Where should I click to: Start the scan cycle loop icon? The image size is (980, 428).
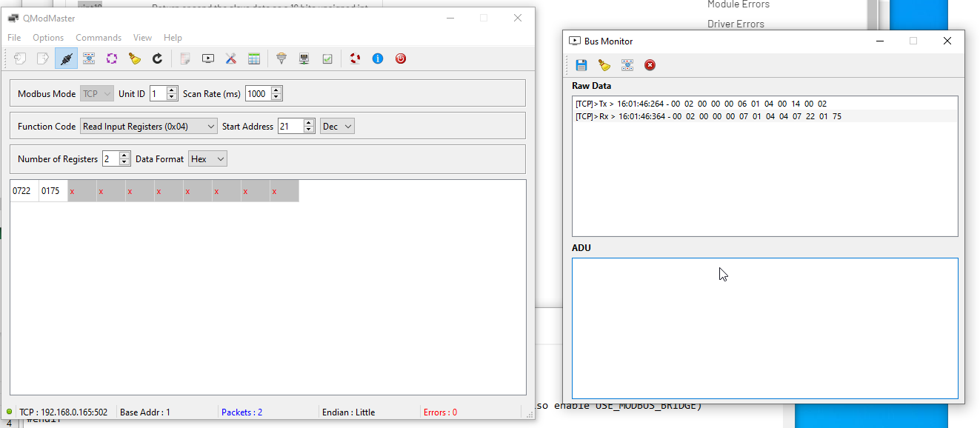112,58
